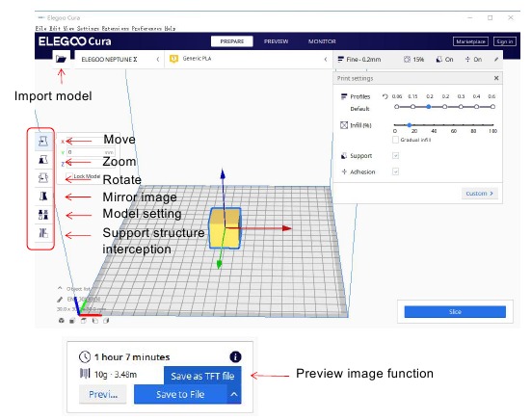Collapse the Object list chevron
531x420 pixels.
click(60, 288)
